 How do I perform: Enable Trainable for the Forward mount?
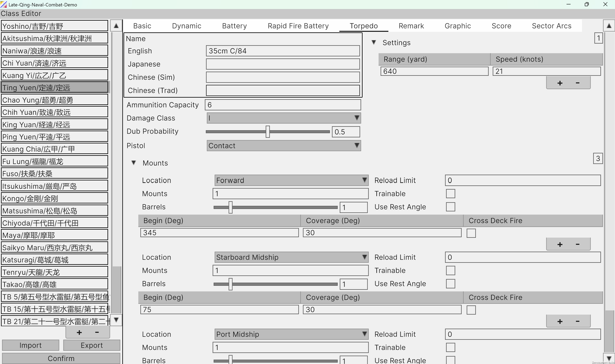coord(450,194)
